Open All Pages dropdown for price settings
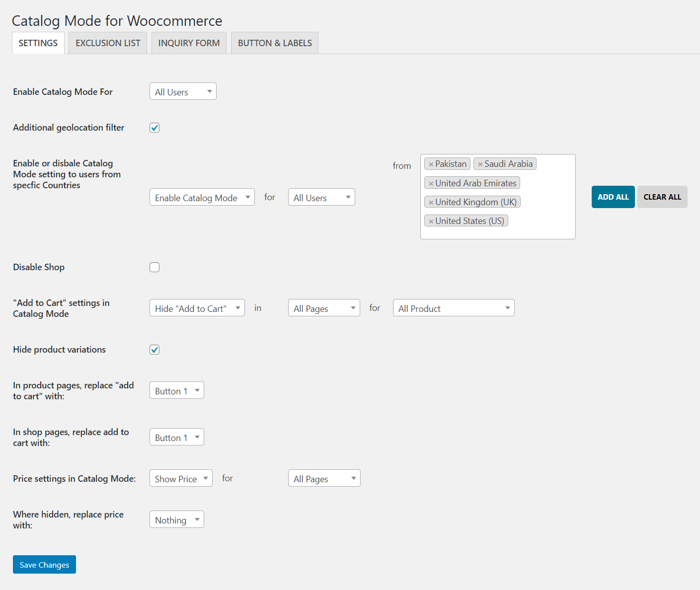 tap(324, 478)
